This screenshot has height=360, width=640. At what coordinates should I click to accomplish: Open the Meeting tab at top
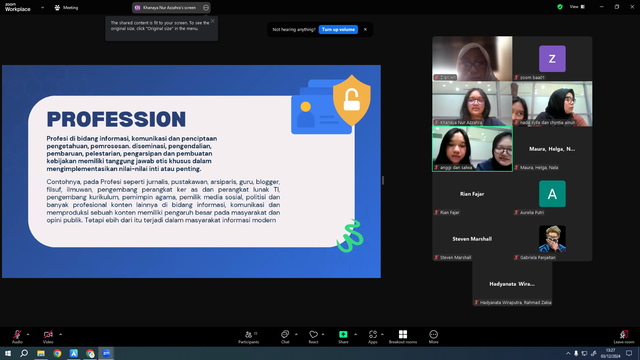(66, 7)
